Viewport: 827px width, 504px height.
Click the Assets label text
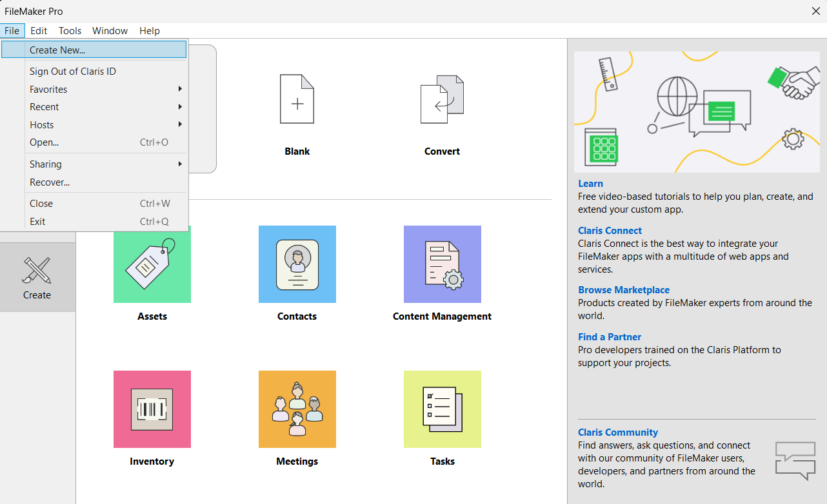pyautogui.click(x=152, y=316)
